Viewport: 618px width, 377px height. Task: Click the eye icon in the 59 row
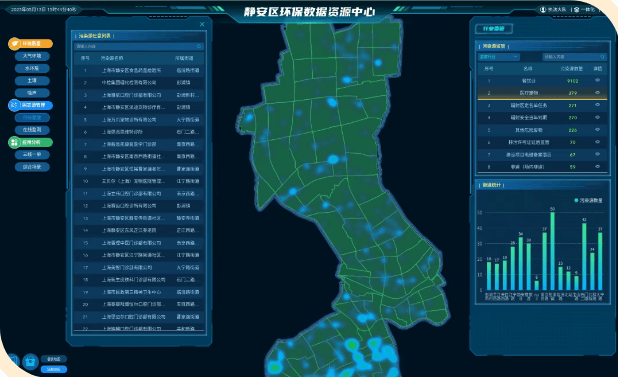click(598, 167)
